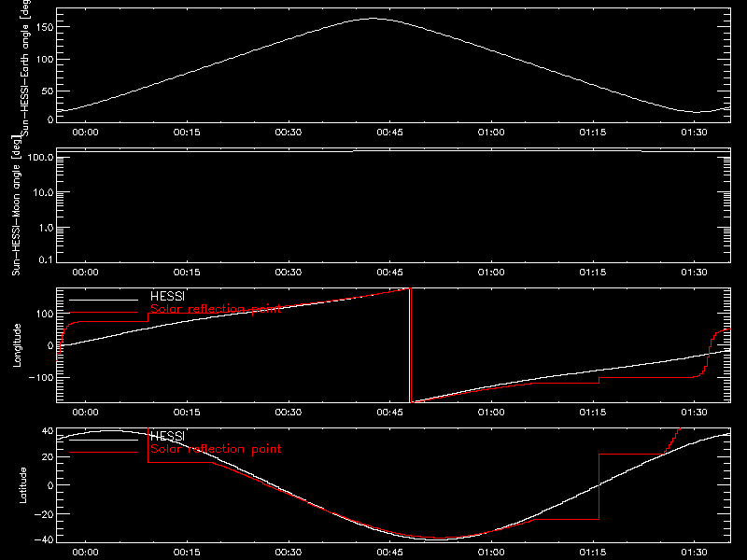Click 40 tick on Latitude plot
The image size is (747, 560).
(x=48, y=431)
